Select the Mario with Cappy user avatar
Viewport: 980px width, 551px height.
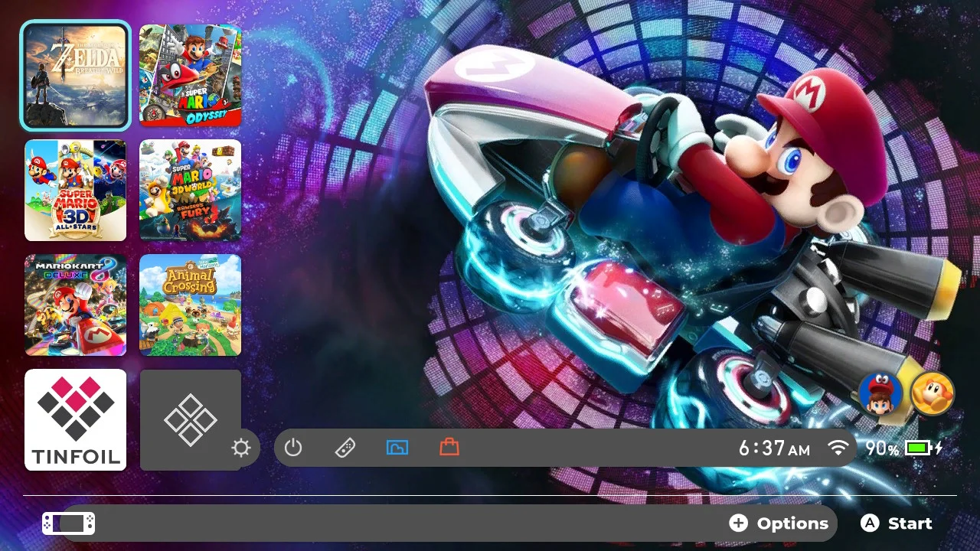(x=880, y=394)
